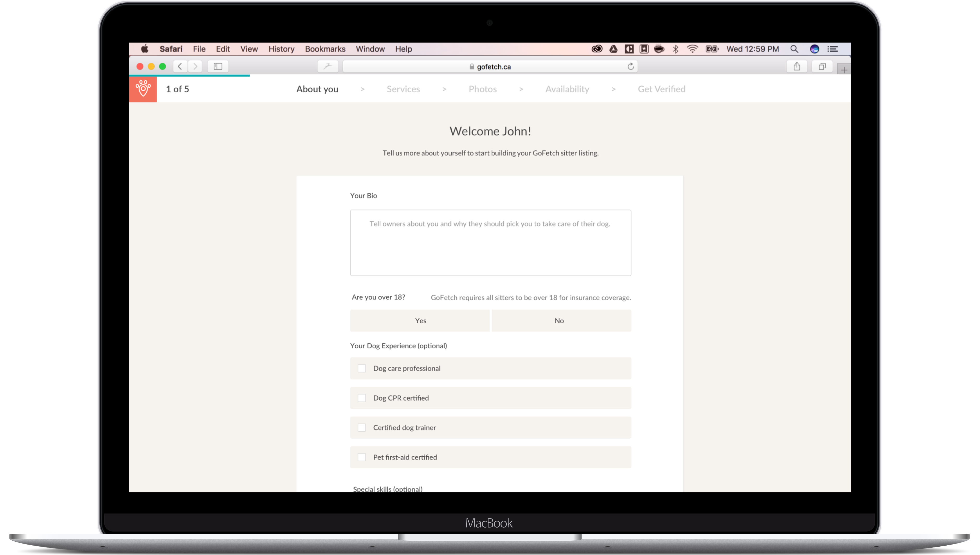Open the Help menu
980x555 pixels.
tap(403, 49)
